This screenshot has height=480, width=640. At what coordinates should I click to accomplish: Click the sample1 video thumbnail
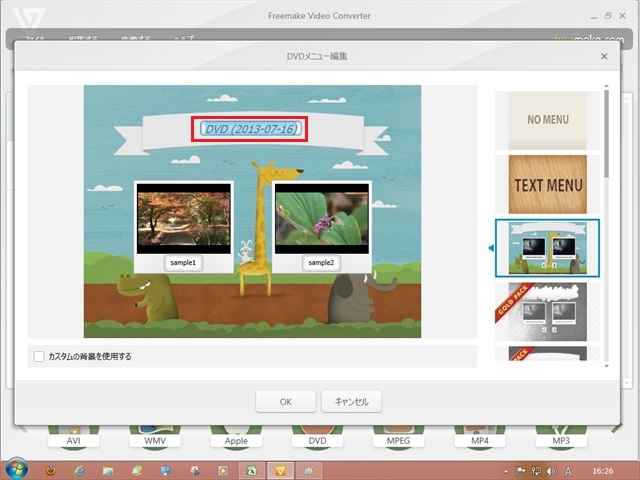point(183,220)
